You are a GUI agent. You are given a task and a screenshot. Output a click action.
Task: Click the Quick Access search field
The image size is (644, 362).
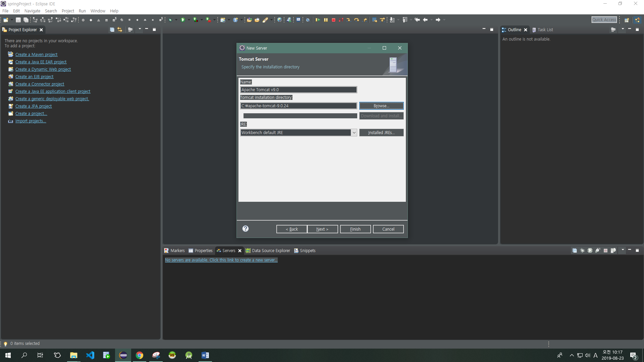pyautogui.click(x=604, y=20)
